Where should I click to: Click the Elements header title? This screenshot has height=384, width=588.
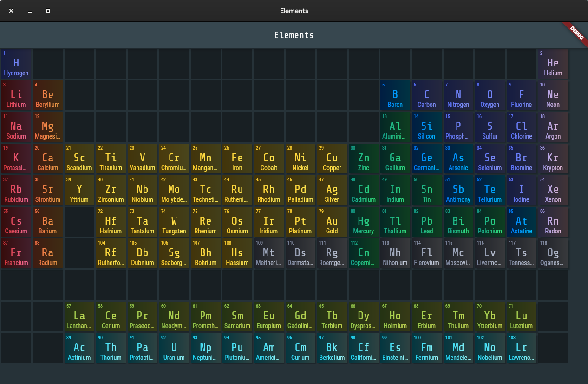[294, 35]
